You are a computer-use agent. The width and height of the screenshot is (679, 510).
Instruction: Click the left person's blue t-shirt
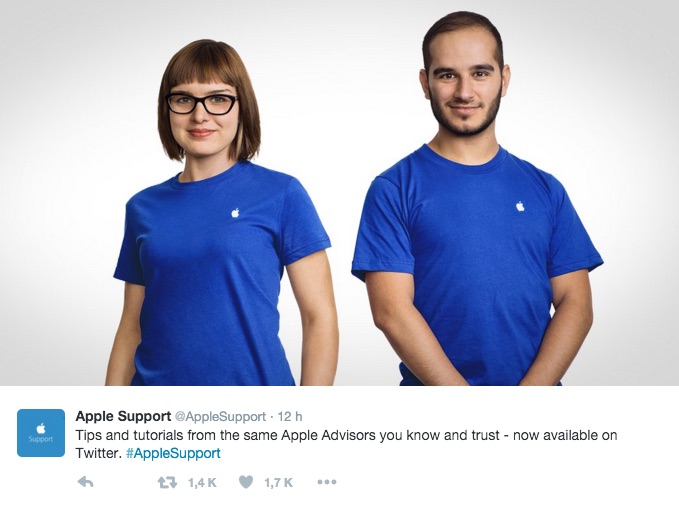pyautogui.click(x=219, y=274)
